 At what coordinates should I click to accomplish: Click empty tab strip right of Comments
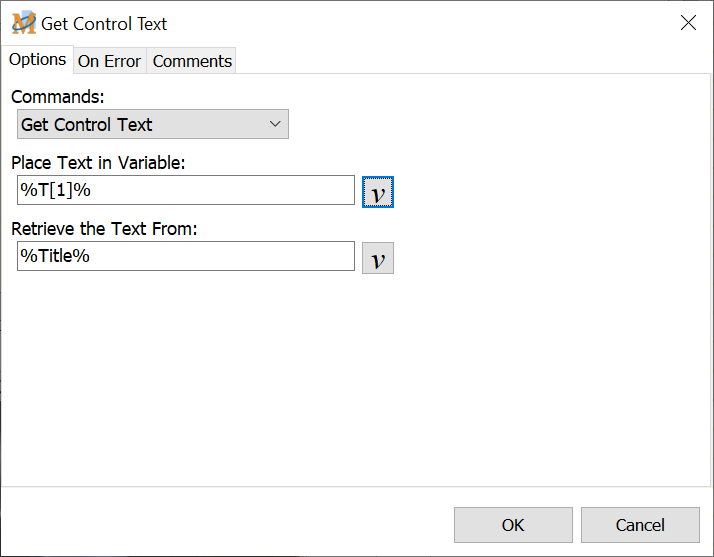pos(470,61)
